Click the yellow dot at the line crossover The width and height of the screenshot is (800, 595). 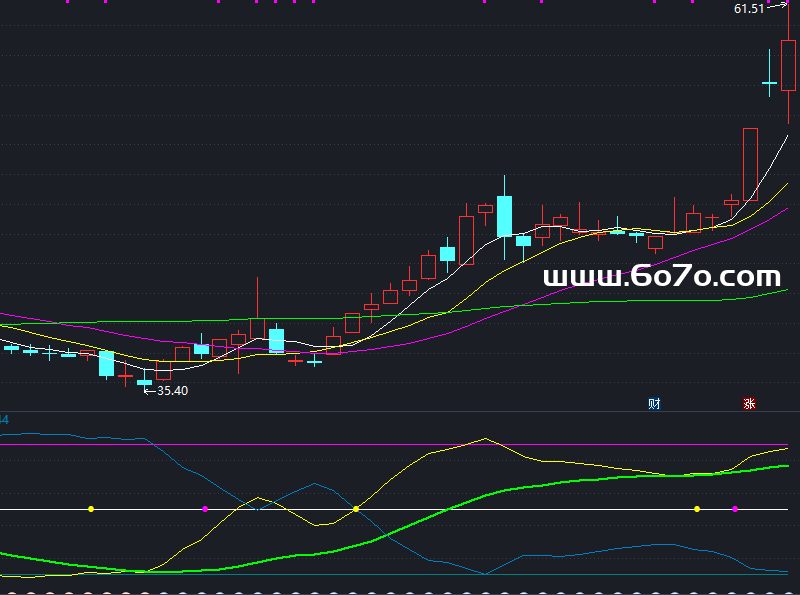356,509
